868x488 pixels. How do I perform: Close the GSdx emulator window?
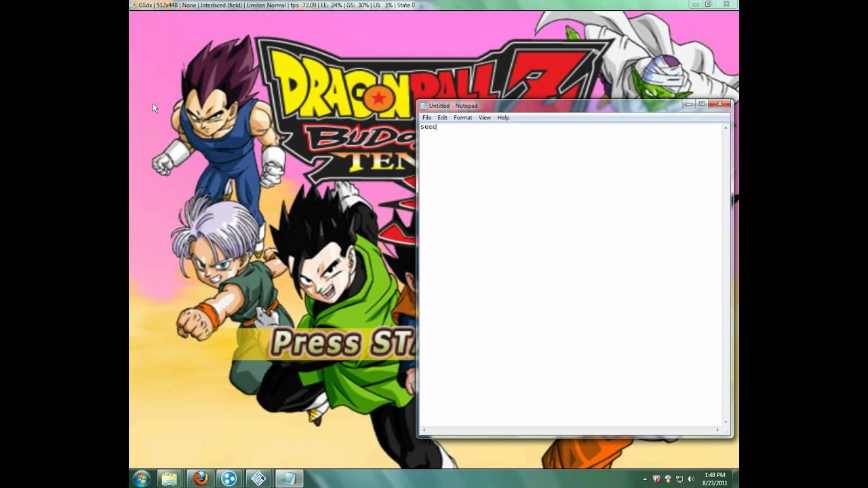click(x=726, y=4)
